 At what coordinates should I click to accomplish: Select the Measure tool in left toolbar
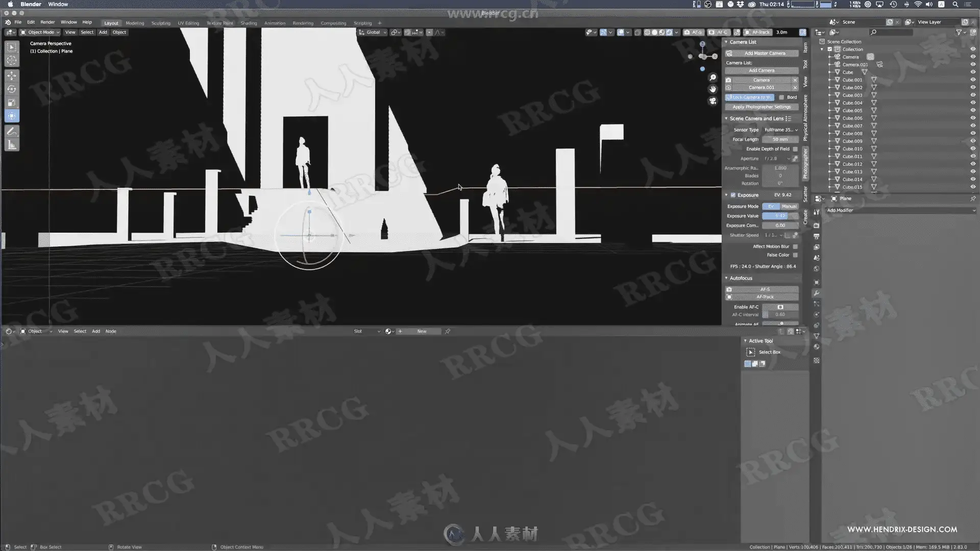point(12,145)
